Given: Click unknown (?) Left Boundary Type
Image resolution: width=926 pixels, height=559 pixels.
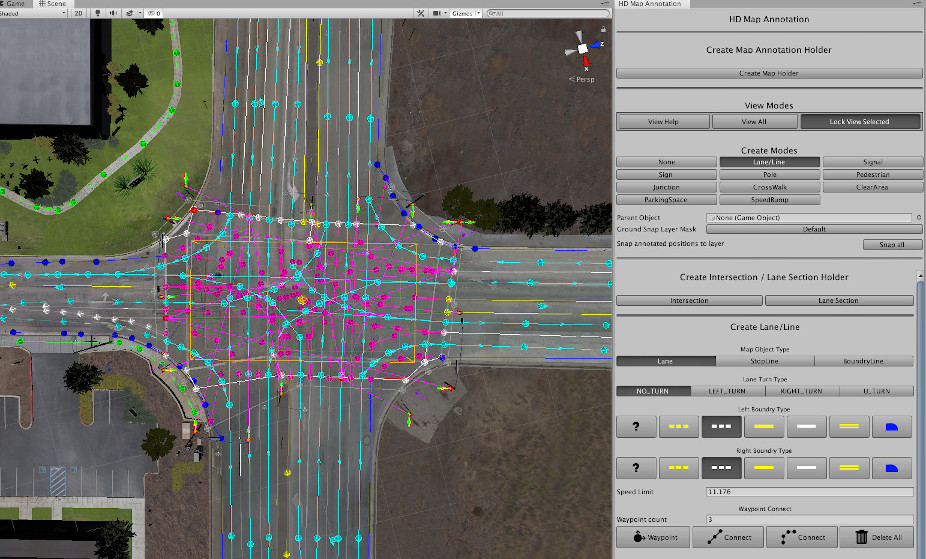Looking at the screenshot, I should (x=636, y=427).
